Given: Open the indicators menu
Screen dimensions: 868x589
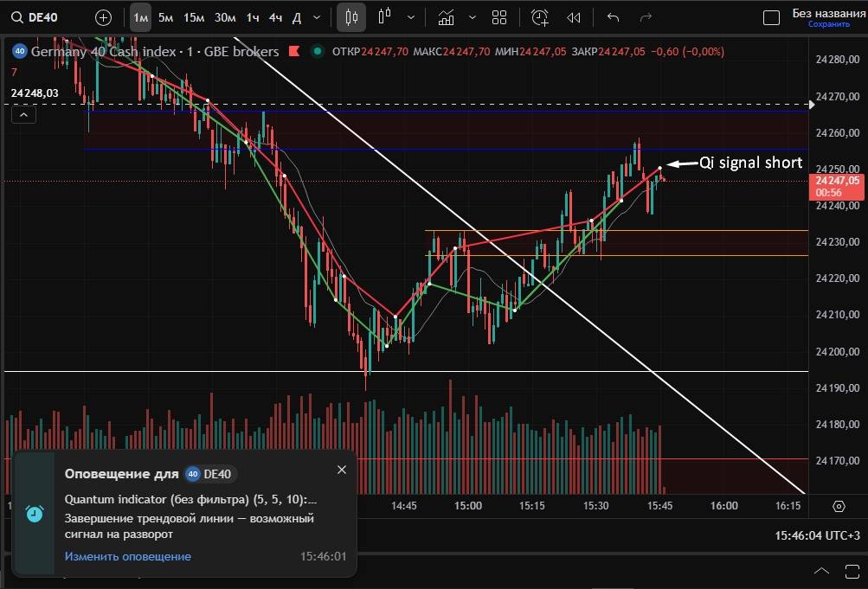Looking at the screenshot, I should (447, 17).
